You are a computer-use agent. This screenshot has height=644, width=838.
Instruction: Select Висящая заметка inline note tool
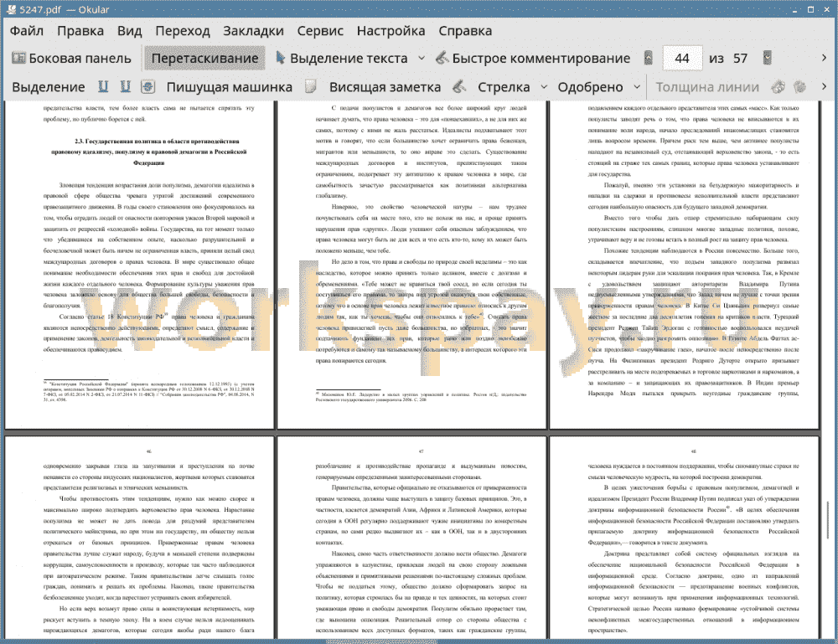coord(385,87)
